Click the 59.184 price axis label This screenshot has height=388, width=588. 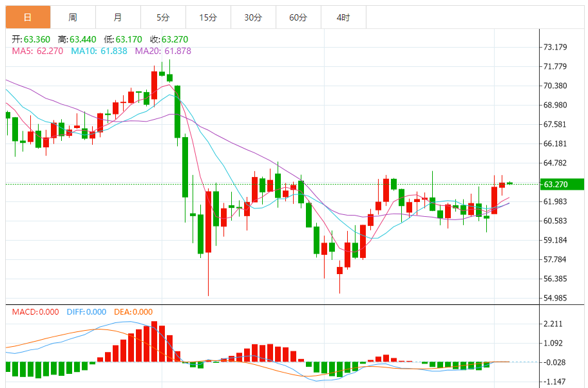555,240
